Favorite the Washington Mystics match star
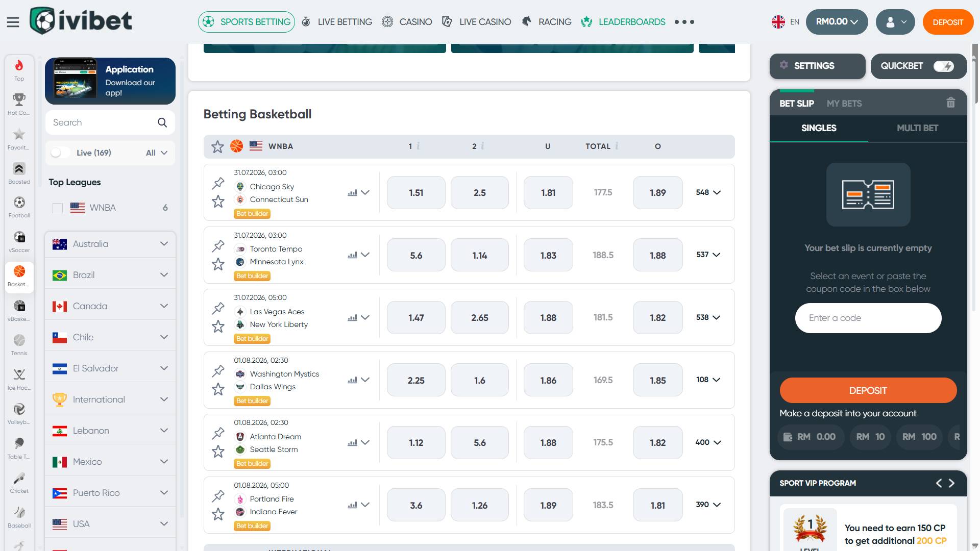The height and width of the screenshot is (551, 980). coord(218,389)
